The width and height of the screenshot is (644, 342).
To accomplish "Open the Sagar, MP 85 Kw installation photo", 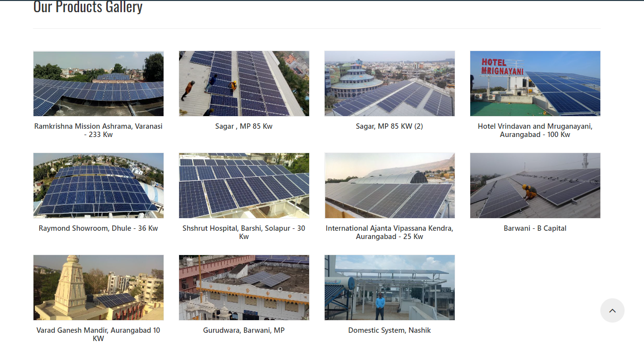I will point(244,84).
